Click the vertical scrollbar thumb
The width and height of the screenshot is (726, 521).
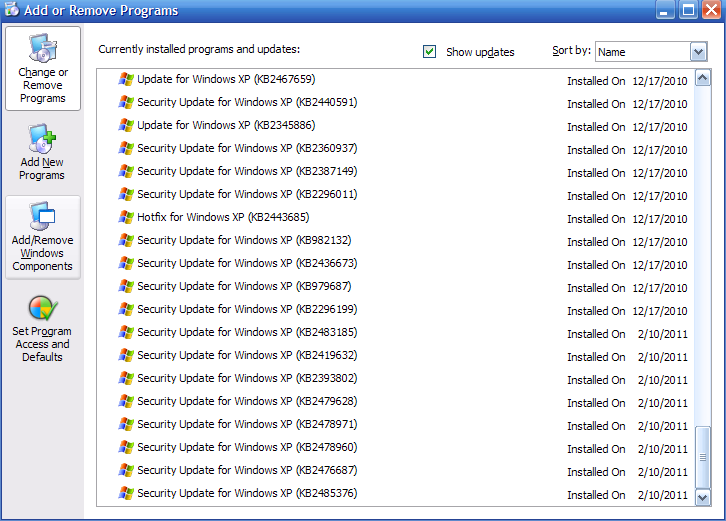click(702, 457)
